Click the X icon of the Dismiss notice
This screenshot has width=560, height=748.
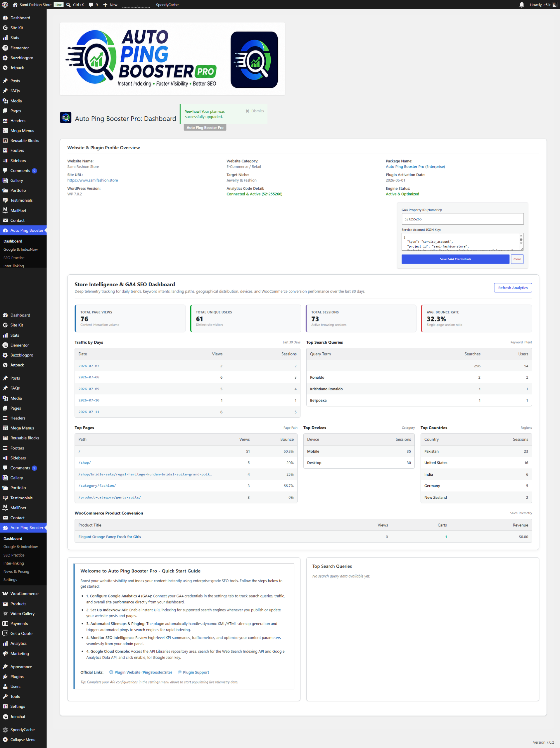point(247,111)
